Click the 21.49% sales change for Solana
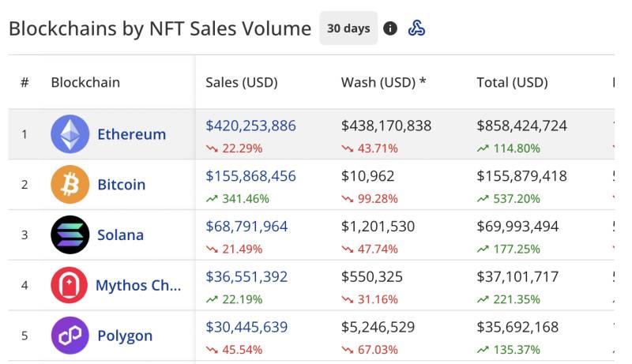The image size is (632, 364). click(x=234, y=249)
